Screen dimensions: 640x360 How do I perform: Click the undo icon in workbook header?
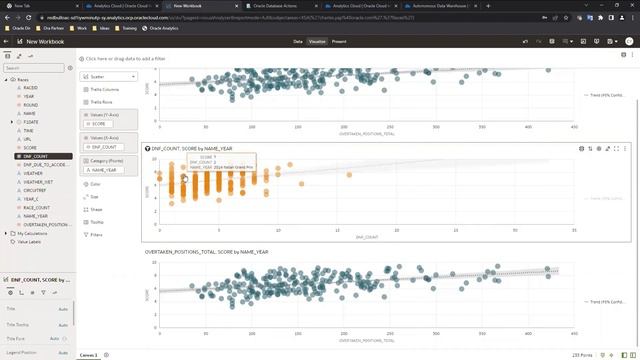[x=525, y=42]
